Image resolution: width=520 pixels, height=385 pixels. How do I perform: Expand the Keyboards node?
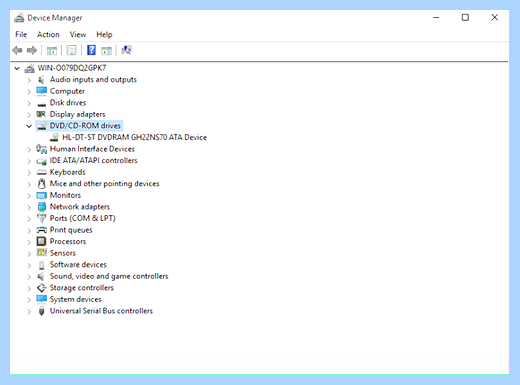pos(29,173)
